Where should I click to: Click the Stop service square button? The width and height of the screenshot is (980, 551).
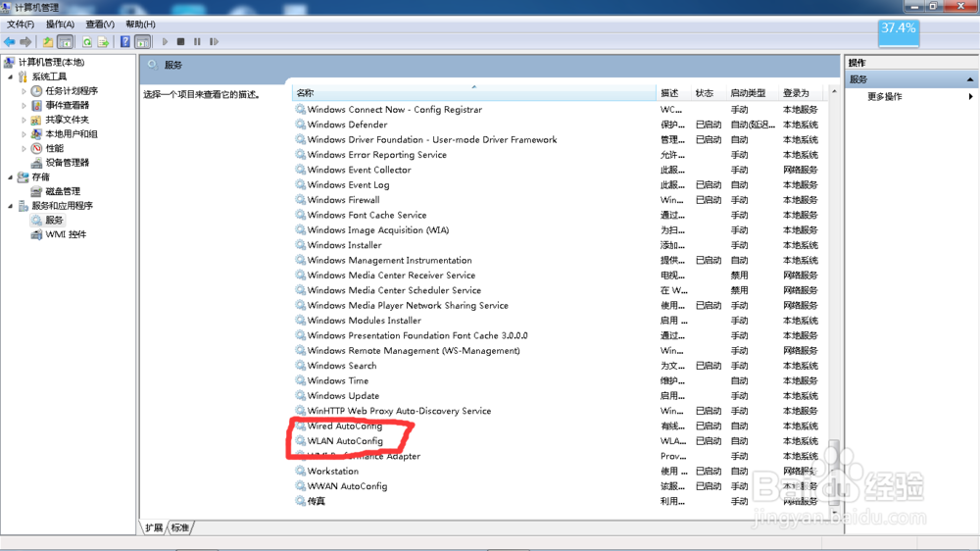[x=180, y=42]
